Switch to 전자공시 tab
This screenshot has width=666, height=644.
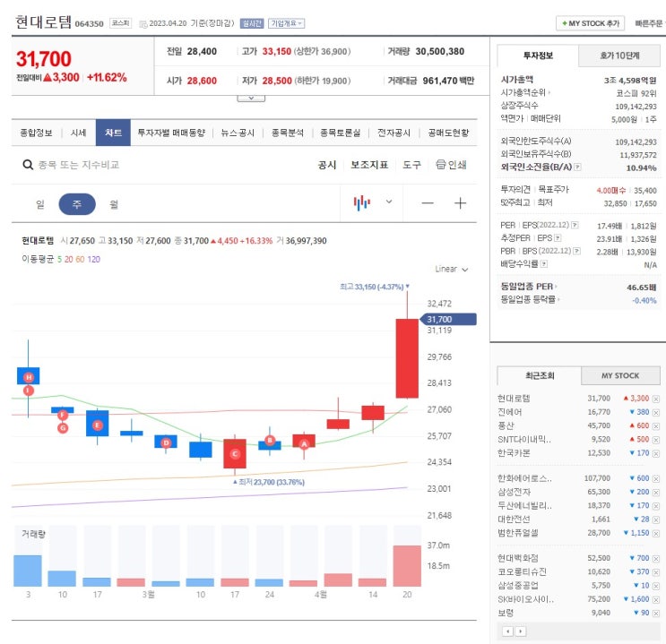tap(394, 133)
